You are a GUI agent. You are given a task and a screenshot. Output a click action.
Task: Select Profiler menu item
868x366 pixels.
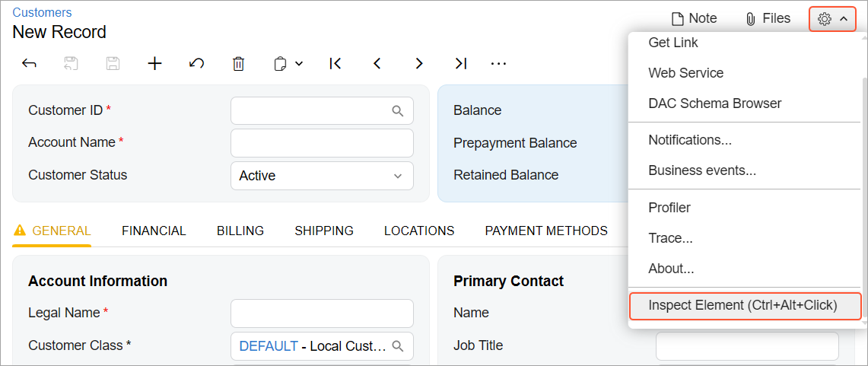(745, 208)
